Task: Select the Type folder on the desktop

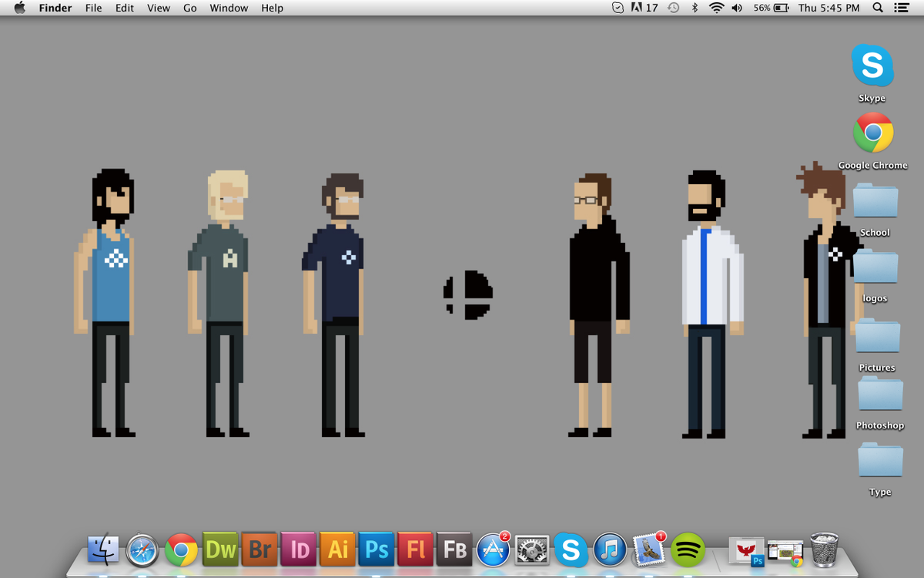Action: coord(880,460)
